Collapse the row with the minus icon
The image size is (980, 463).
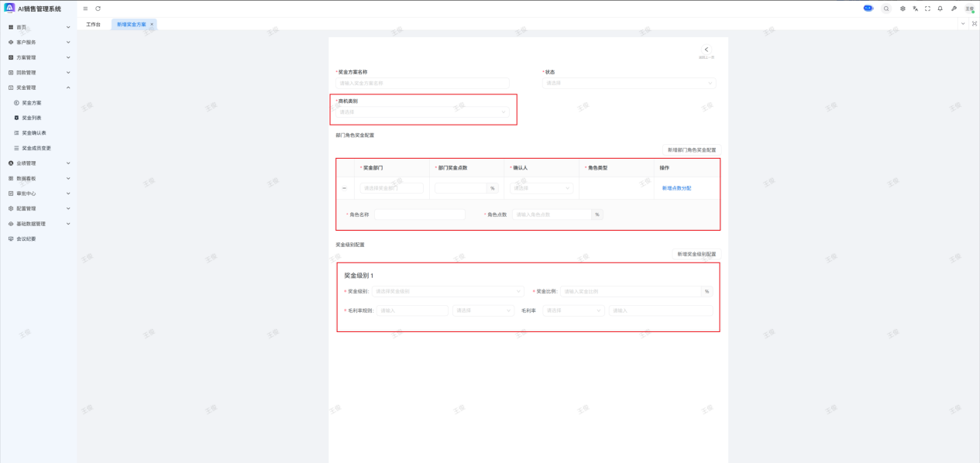[344, 188]
